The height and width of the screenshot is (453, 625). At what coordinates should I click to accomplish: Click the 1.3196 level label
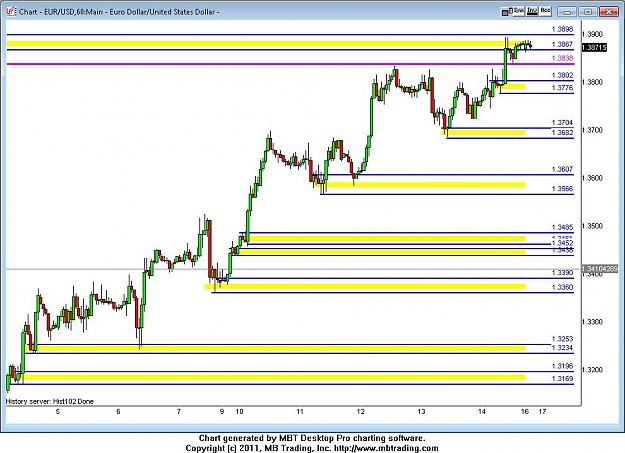click(562, 366)
